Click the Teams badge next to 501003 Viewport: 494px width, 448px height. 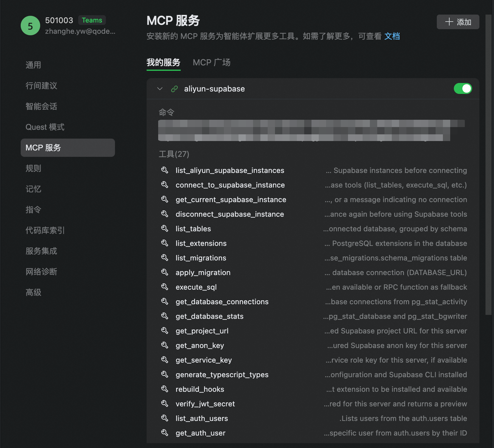pos(92,20)
